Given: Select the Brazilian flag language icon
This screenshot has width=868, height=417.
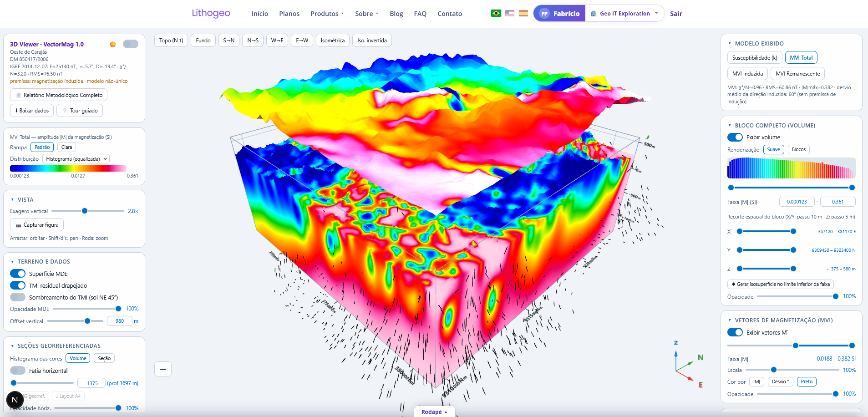Looking at the screenshot, I should pos(496,13).
